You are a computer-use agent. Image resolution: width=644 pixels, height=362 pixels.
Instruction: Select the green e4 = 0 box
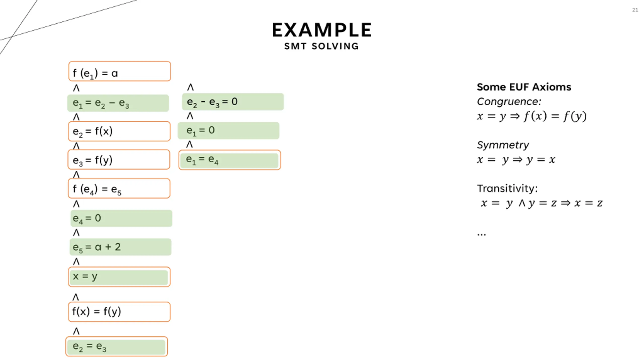click(x=121, y=218)
